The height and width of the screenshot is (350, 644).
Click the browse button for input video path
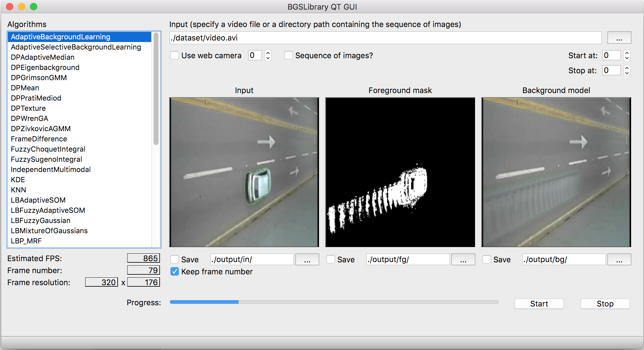pos(619,38)
